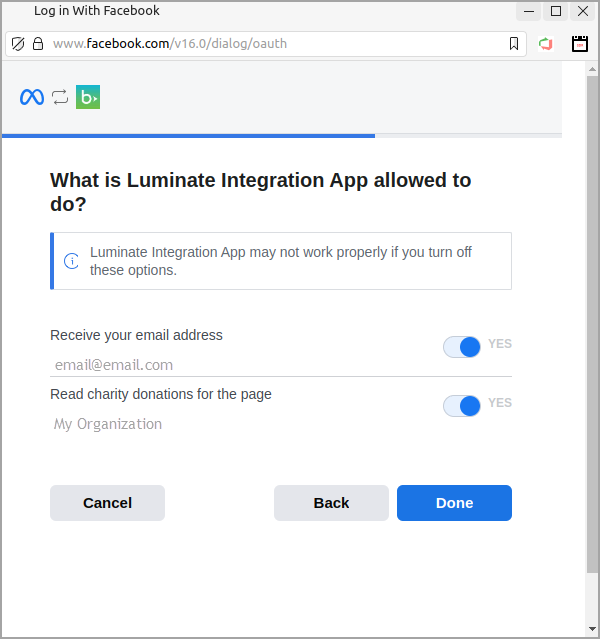600x639 pixels.
Task: Click the Receive your email address label
Action: (137, 335)
